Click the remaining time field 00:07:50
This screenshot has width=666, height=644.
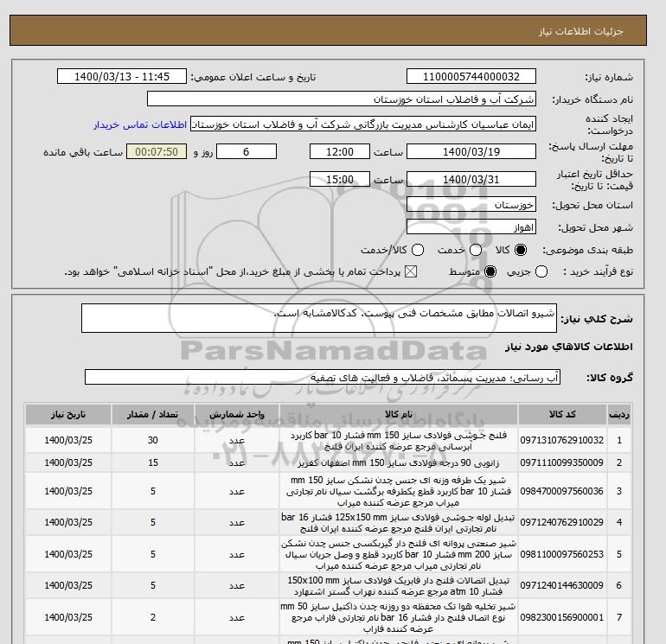(x=157, y=151)
